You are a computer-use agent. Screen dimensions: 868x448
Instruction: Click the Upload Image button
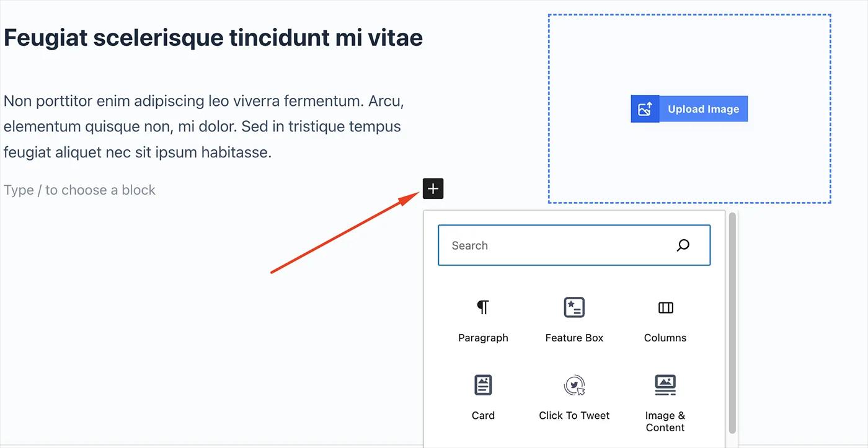[703, 108]
